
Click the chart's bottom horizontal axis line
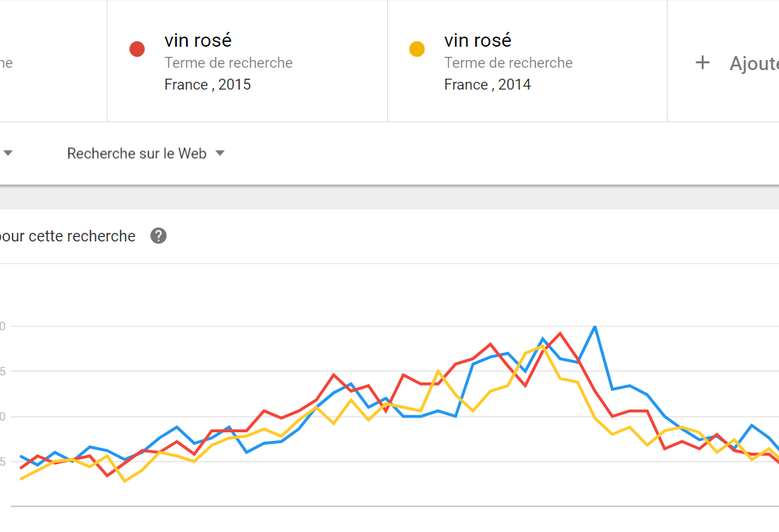coord(395,506)
